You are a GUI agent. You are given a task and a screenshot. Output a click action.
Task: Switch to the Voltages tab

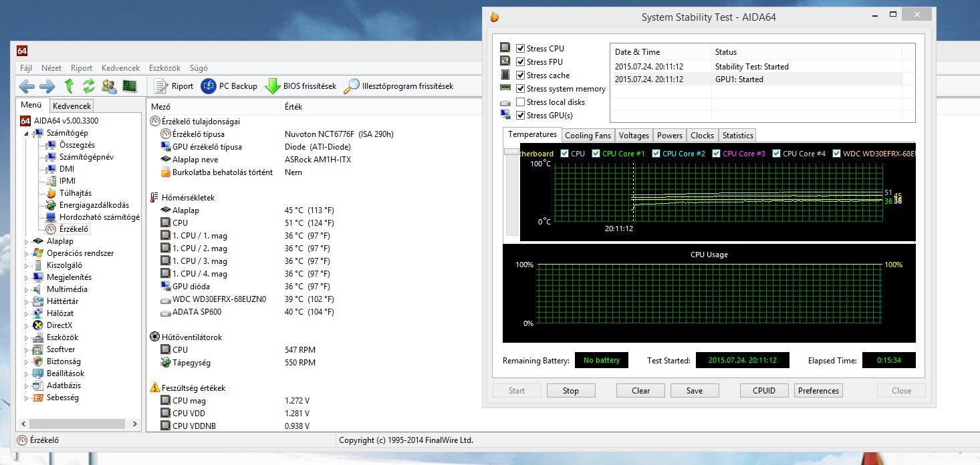click(x=634, y=136)
